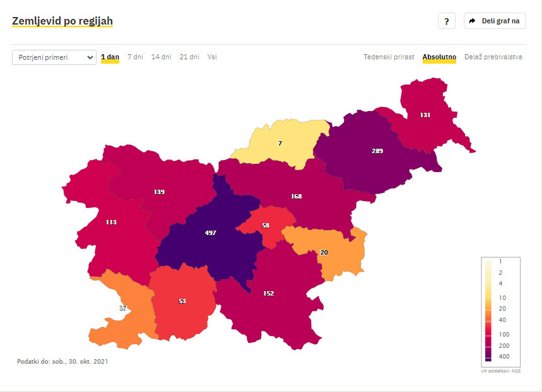Open the question mark help button

[446, 21]
